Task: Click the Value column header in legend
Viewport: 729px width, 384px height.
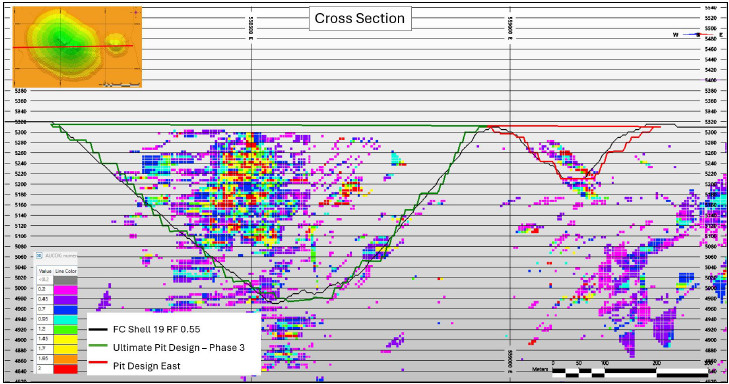Action: [45, 271]
